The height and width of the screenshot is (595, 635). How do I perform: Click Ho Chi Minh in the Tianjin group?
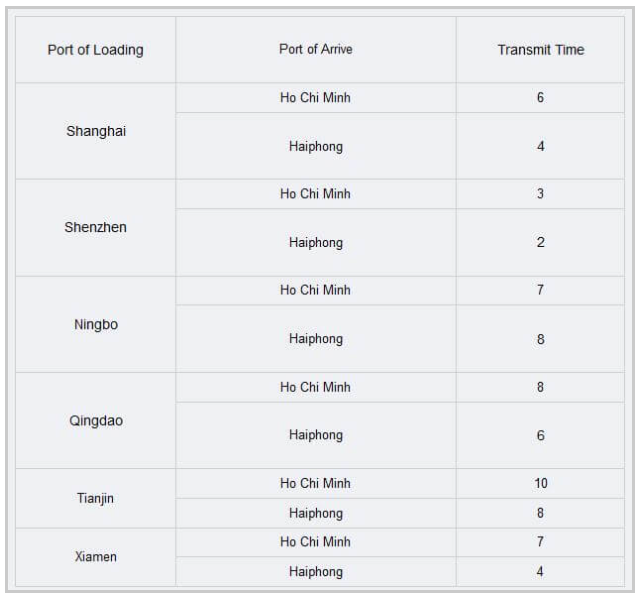315,484
